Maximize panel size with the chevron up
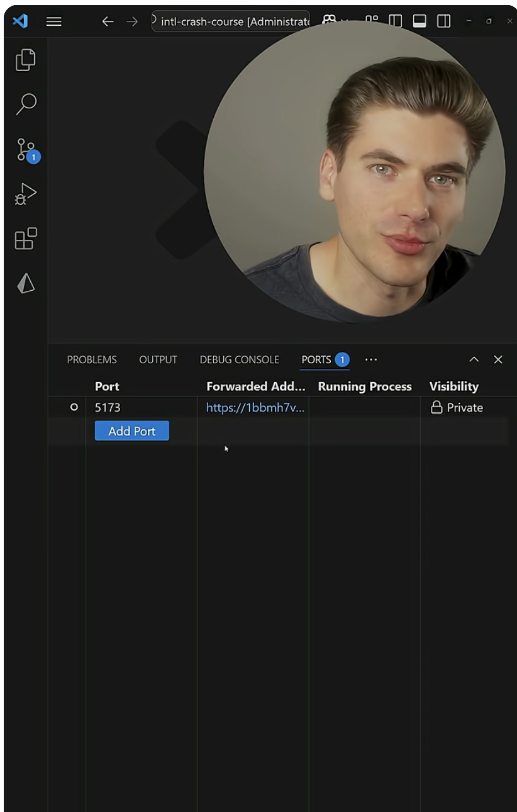 474,359
